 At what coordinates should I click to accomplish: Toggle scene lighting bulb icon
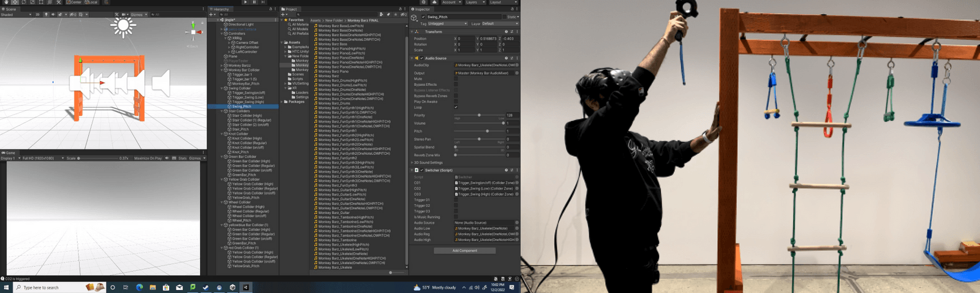[x=46, y=14]
